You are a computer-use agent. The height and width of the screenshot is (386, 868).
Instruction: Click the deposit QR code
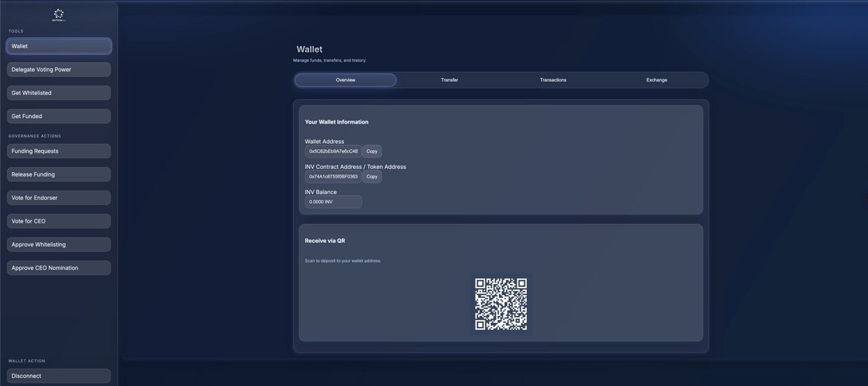coord(501,304)
